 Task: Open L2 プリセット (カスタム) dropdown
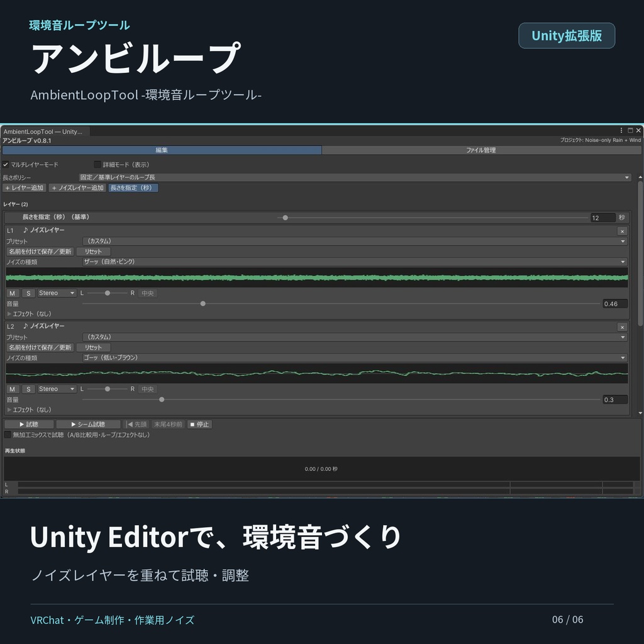pyautogui.click(x=355, y=337)
